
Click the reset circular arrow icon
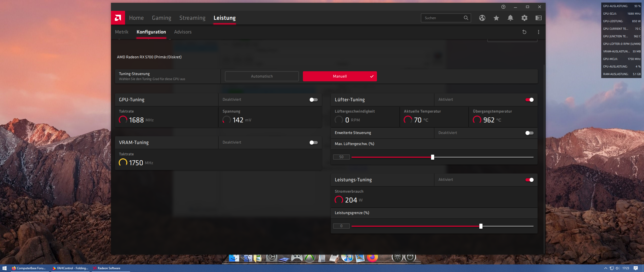coord(524,32)
